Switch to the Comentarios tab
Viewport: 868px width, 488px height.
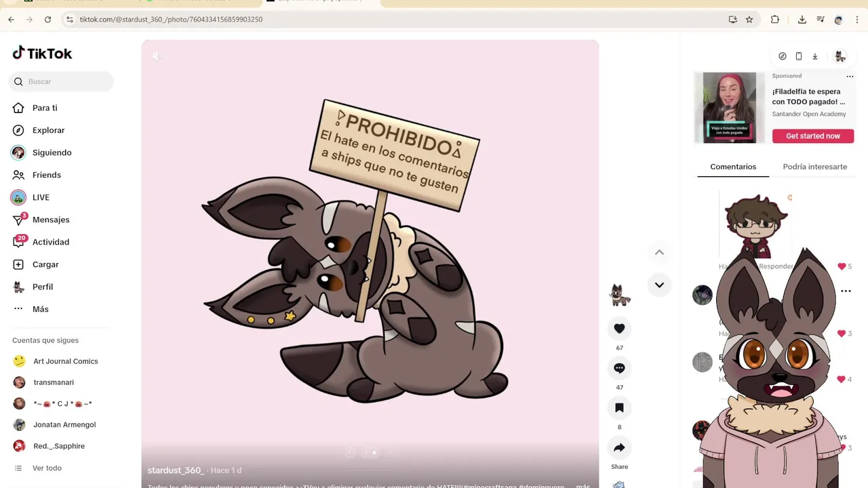pyautogui.click(x=733, y=167)
